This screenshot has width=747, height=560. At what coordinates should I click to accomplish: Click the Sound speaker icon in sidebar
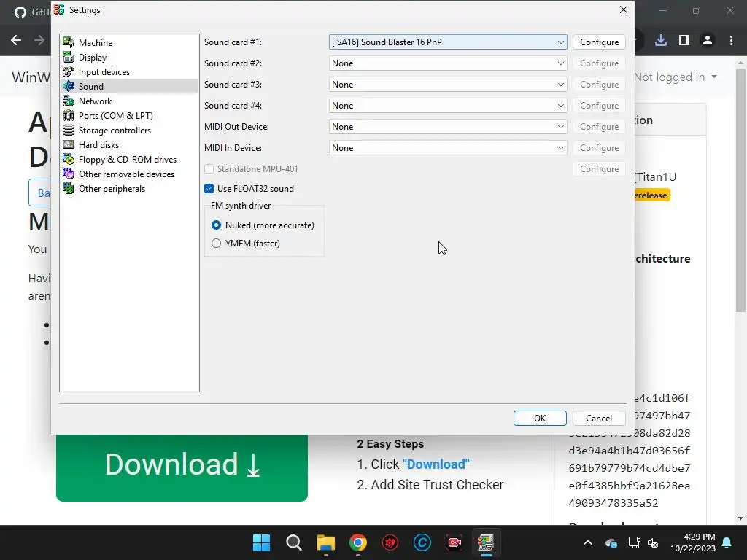click(69, 86)
